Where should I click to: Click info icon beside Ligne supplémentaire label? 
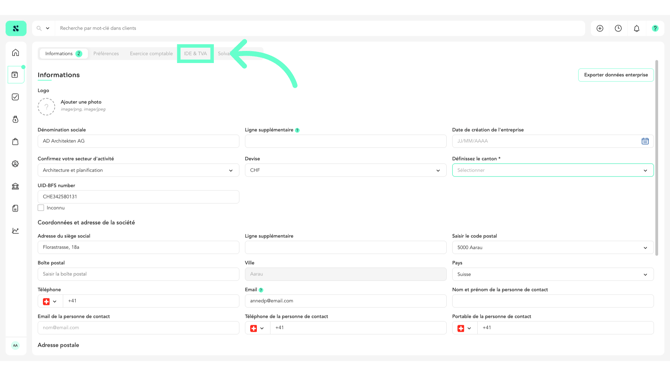[x=297, y=130]
